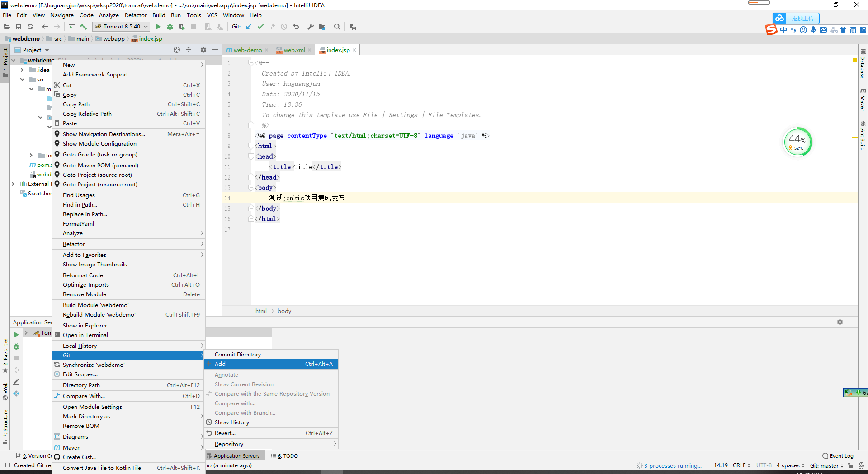Select Open in Terminal menu entry

click(128, 335)
